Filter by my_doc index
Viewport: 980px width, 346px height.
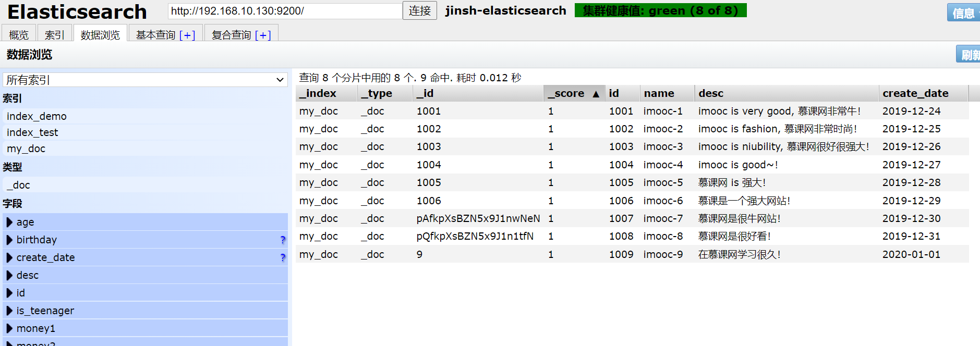click(145, 149)
